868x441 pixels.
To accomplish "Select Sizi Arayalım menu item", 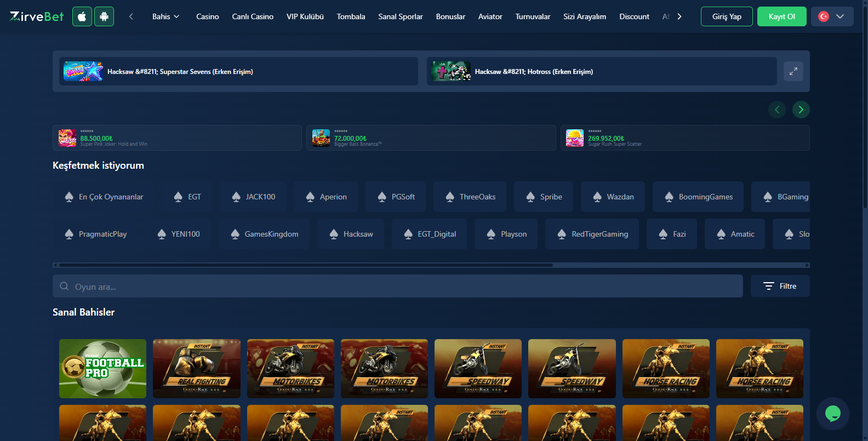I will 585,16.
